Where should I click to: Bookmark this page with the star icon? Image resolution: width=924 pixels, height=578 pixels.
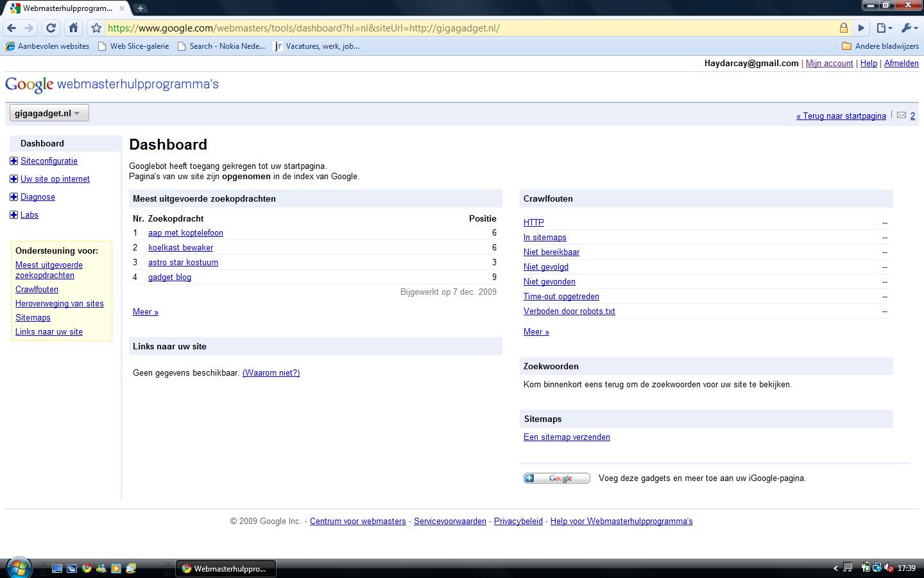point(96,28)
